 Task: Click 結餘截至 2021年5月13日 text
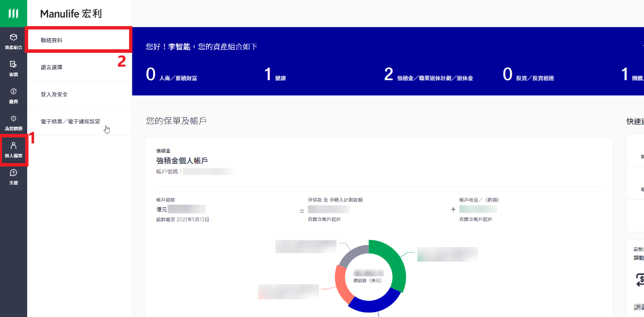(x=183, y=220)
